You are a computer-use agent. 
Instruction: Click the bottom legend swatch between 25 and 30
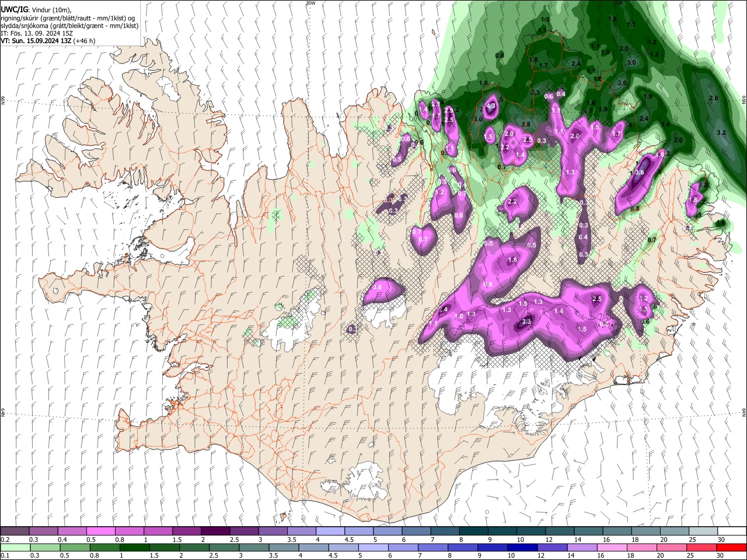[702, 547]
